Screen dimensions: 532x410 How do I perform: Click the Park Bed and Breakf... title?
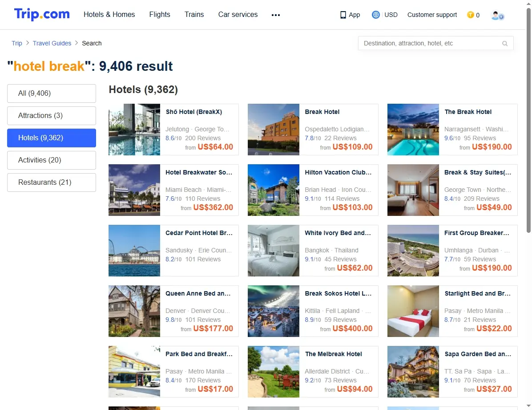[199, 354]
